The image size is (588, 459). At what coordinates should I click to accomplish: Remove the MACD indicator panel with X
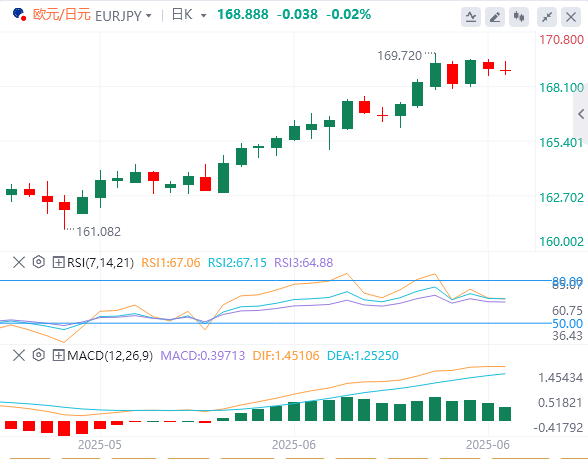pyautogui.click(x=19, y=355)
